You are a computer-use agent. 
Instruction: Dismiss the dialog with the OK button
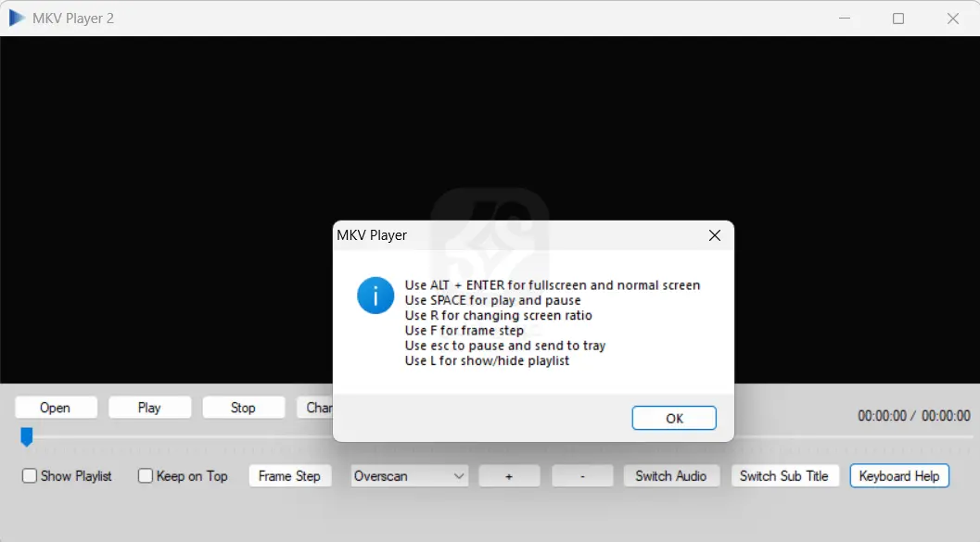coord(674,418)
